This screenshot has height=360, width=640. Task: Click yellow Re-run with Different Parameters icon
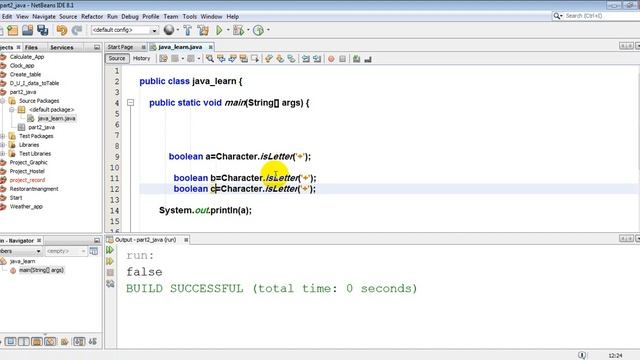click(x=110, y=261)
